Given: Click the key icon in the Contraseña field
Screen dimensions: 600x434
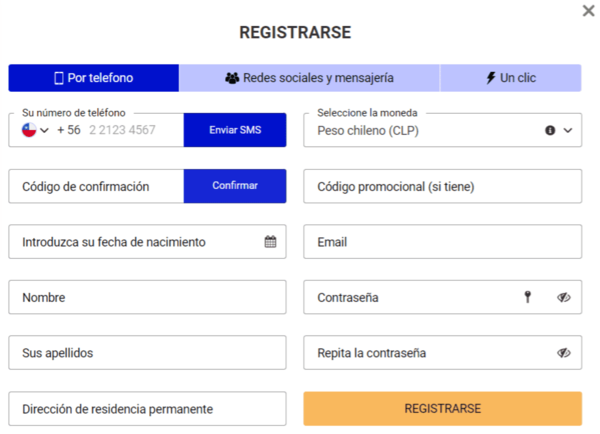Looking at the screenshot, I should coord(528,297).
